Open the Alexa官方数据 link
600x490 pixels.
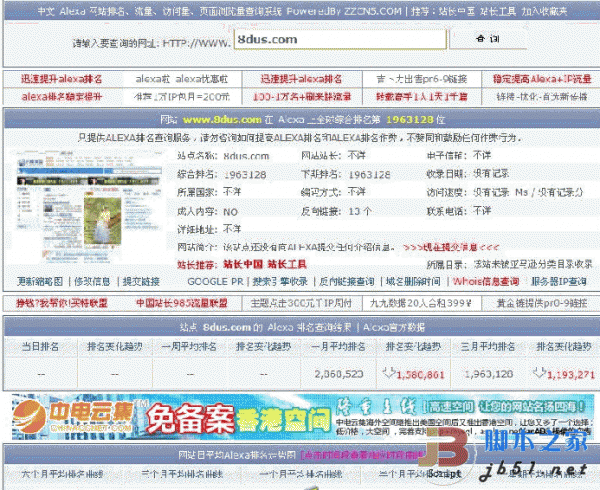(394, 327)
